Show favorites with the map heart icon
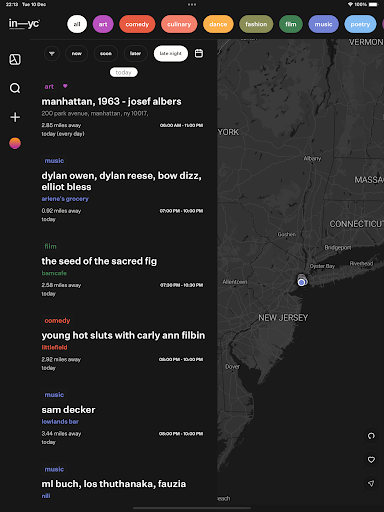384x512 pixels. tap(371, 460)
